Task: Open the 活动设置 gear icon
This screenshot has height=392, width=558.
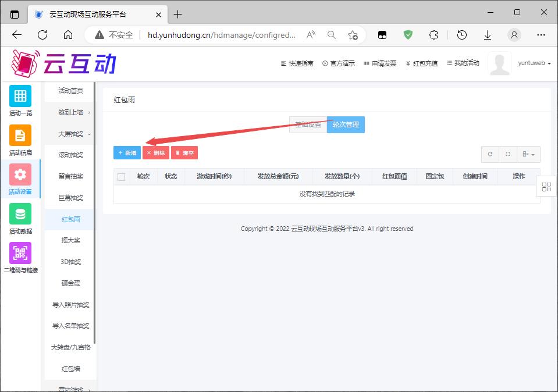Action: (20, 174)
